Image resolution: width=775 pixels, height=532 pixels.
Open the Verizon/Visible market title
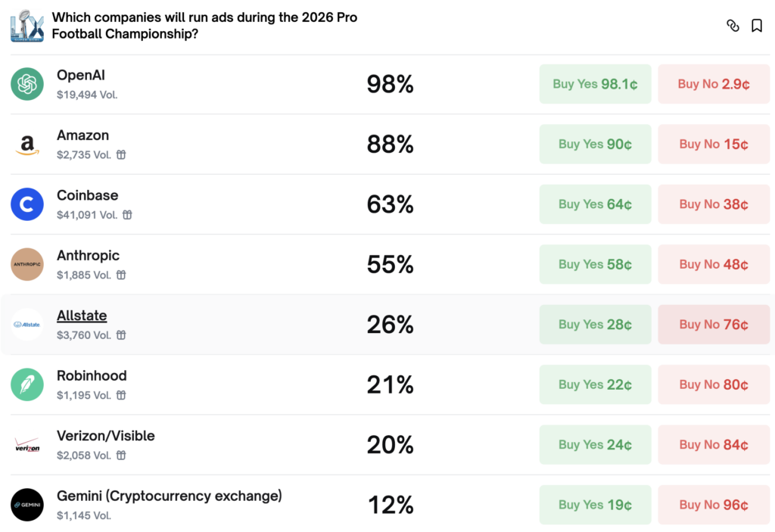point(105,436)
